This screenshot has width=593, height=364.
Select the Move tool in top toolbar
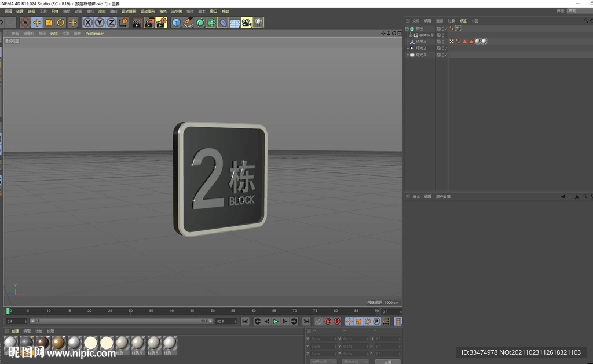37,23
